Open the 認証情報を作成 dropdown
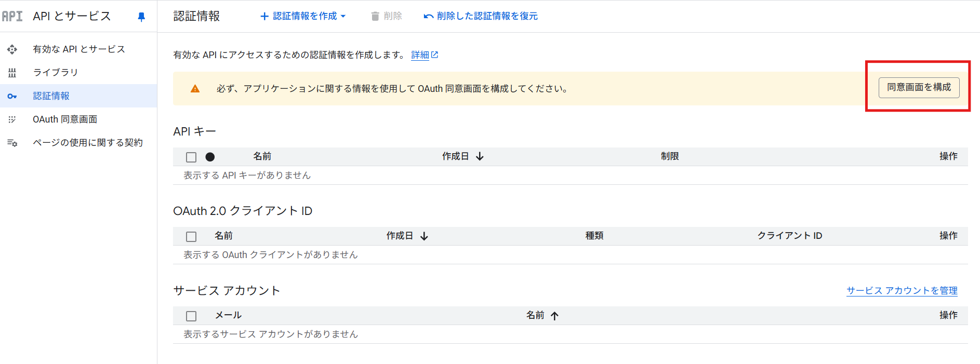 (x=303, y=16)
